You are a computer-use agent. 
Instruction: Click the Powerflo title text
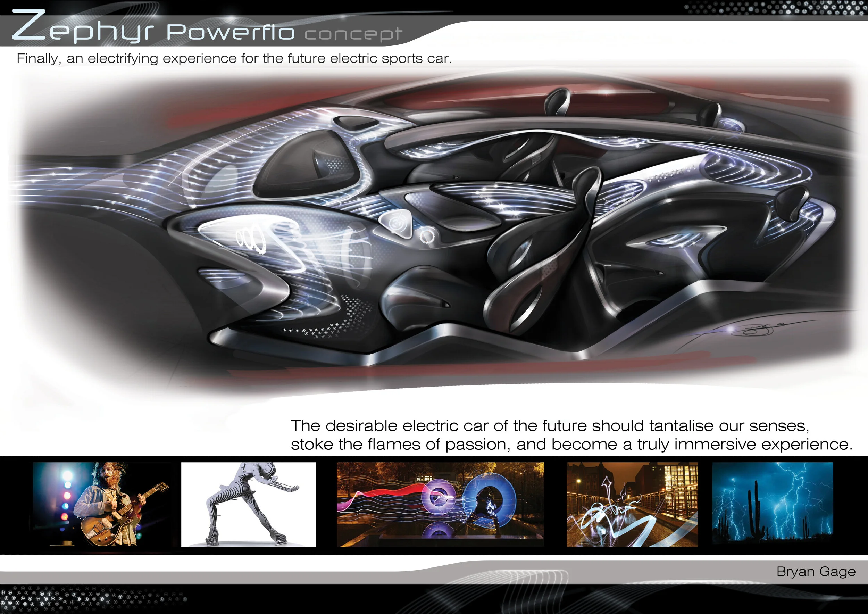230,32
